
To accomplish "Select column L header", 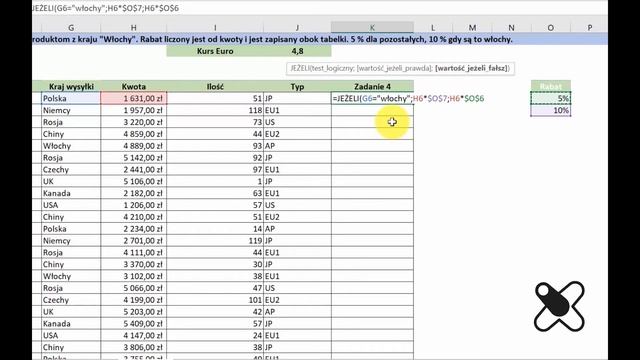I will click(x=433, y=28).
